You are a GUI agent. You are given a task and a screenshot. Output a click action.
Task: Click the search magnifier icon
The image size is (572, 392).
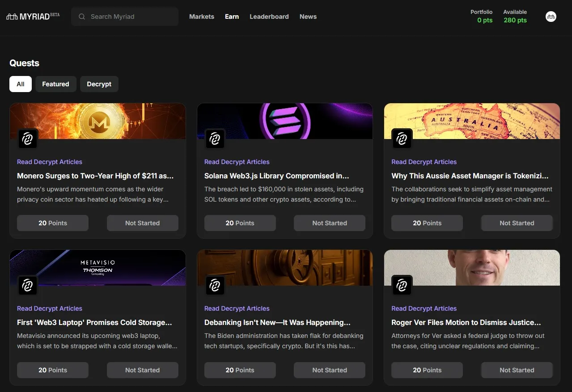[x=82, y=17]
